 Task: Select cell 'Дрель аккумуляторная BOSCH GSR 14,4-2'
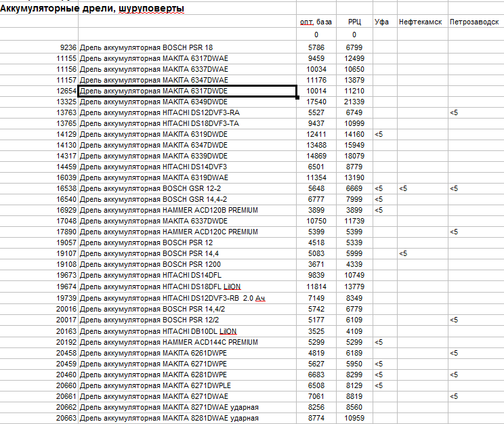click(x=187, y=199)
